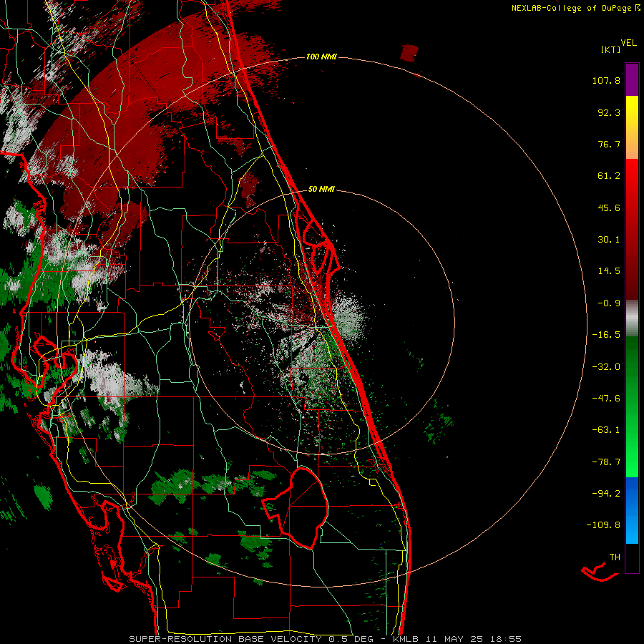
Task: Click the VEL legend title
Action: [x=628, y=42]
